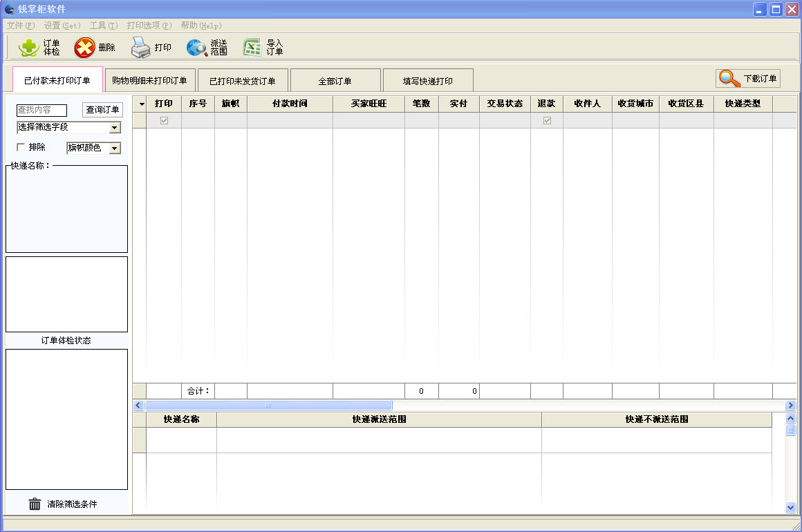Click the 笔数 column header
802x532 pixels.
click(x=422, y=104)
